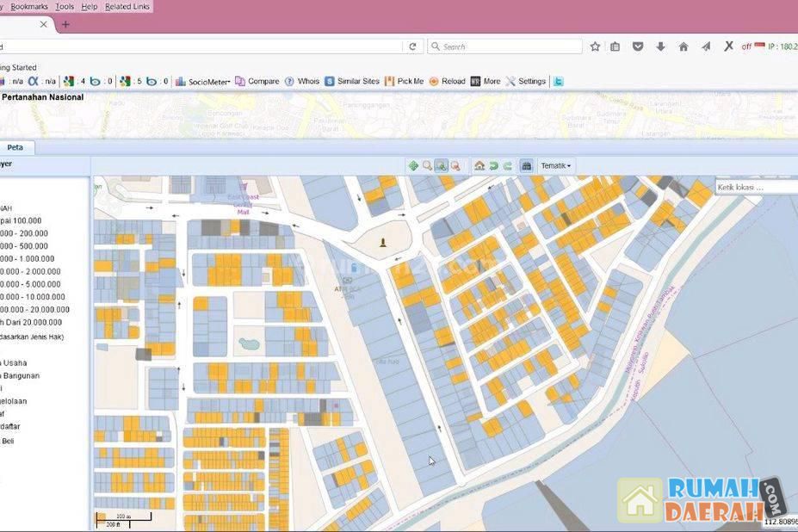Screen dimensions: 798x532
Task: Click the Compare toolbar button
Action: [x=257, y=82]
